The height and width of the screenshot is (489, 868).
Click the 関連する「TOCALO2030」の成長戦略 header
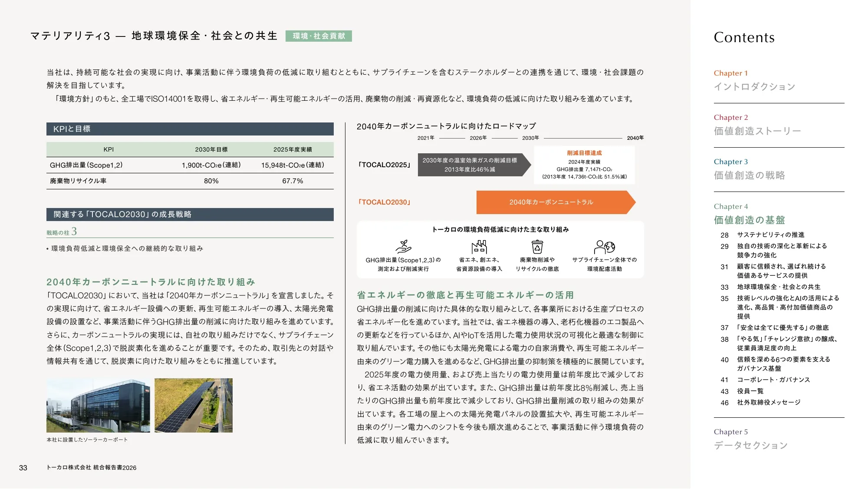tap(190, 215)
